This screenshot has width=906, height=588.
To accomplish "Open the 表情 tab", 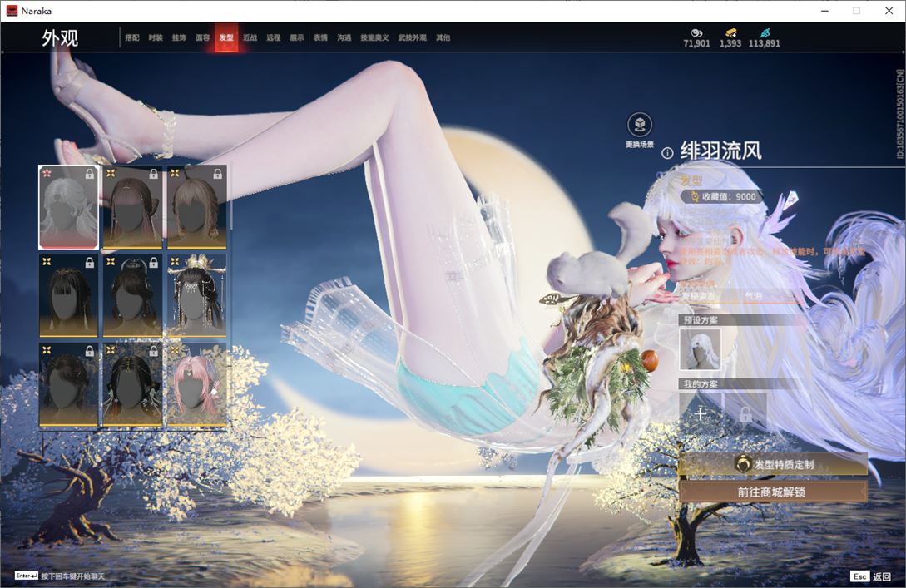I will tap(320, 37).
